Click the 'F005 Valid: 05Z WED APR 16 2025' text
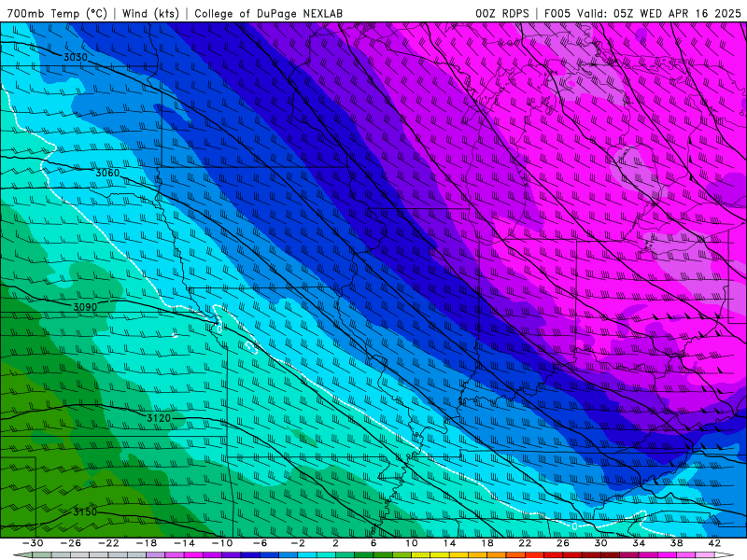 tap(643, 13)
